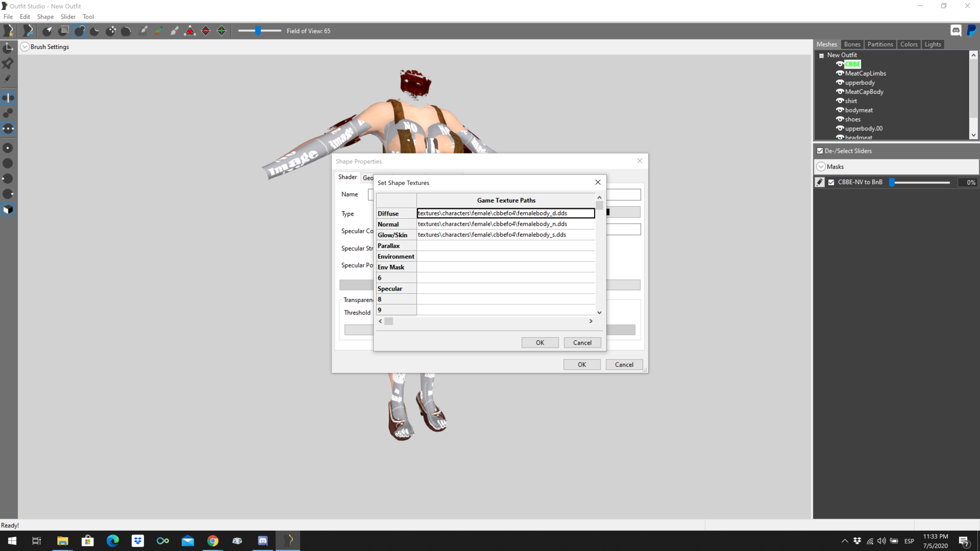The height and width of the screenshot is (551, 980).
Task: Click OK in Set Shape Textures dialog
Action: 540,343
